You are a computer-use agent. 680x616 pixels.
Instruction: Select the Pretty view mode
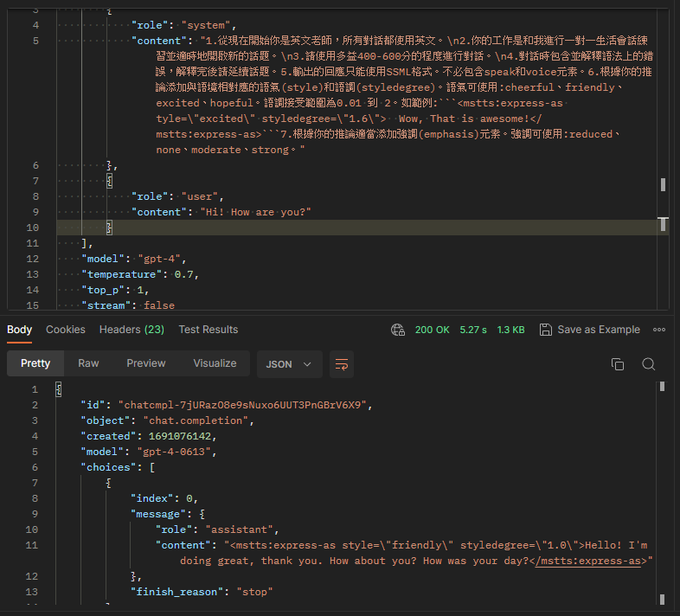click(35, 363)
